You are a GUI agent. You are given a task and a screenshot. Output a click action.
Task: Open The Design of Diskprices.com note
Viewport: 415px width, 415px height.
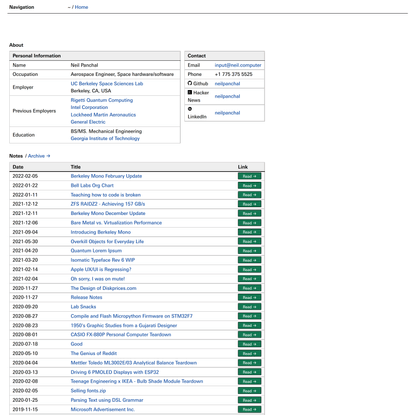tap(103, 288)
